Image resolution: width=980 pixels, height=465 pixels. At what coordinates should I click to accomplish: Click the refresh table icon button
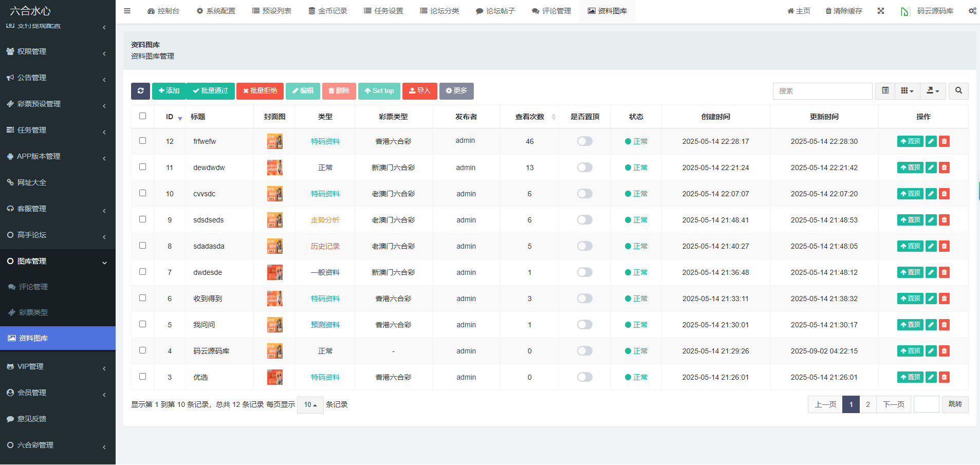[140, 91]
